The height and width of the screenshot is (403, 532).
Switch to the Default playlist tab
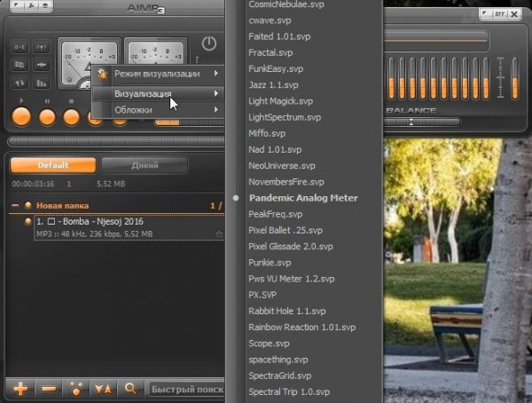[53, 165]
